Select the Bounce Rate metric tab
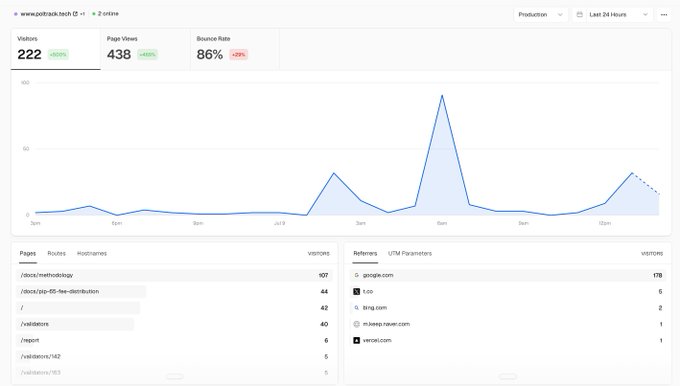This screenshot has height=386, width=680. (x=235, y=49)
